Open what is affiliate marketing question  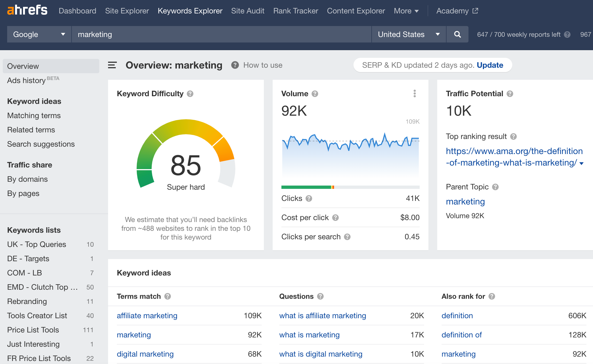click(x=323, y=316)
